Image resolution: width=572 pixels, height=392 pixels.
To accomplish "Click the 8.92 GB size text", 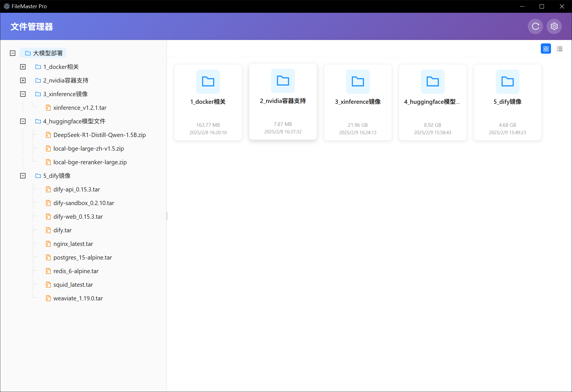I will pos(433,125).
